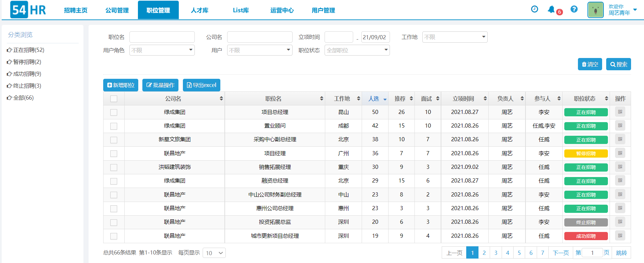Viewport: 644px width, 263px height.
Task: Sort table by 负责人 column arrows
Action: coord(522,99)
